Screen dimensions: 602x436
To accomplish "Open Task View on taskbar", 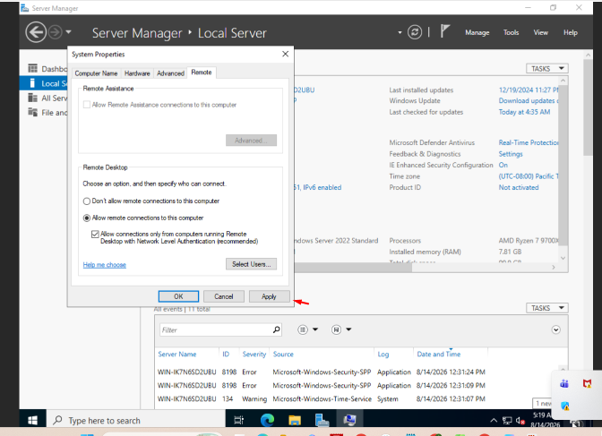I will coord(239,420).
